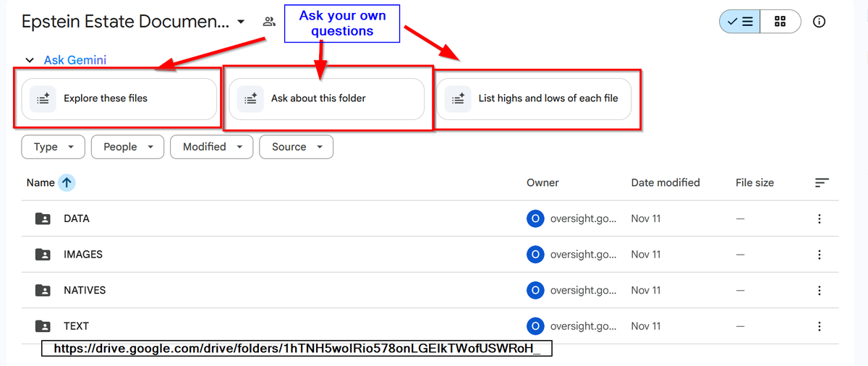Open more actions menu for TEXT
868x366 pixels.
tap(820, 326)
